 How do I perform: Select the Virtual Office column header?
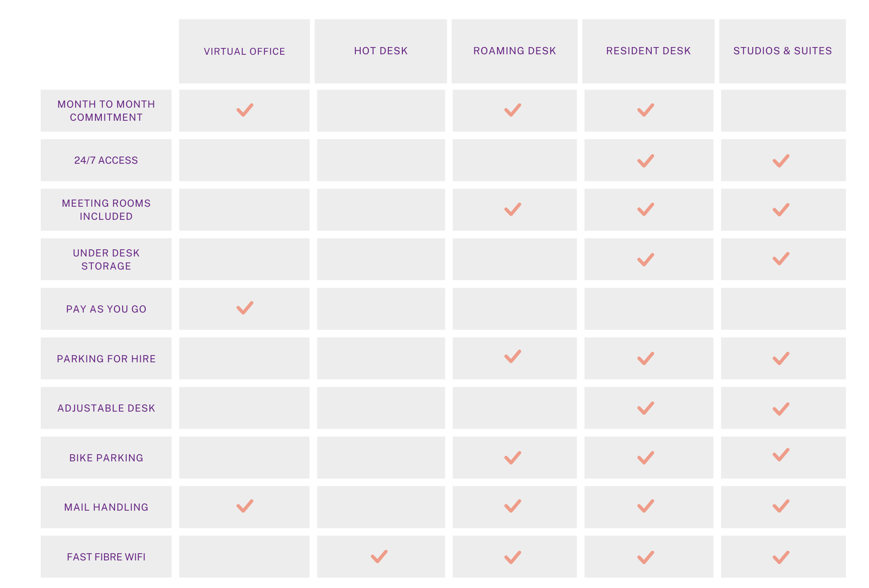pyautogui.click(x=244, y=51)
